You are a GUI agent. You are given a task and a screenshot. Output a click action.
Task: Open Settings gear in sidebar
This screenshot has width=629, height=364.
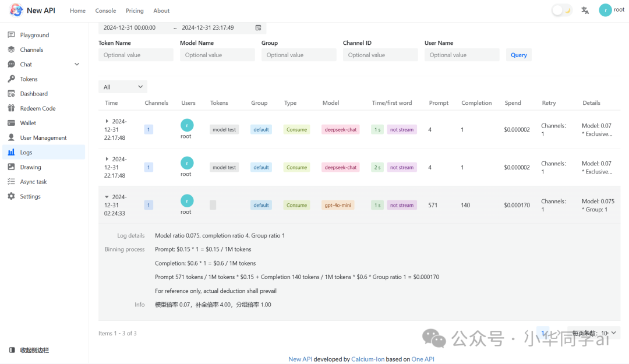[x=11, y=196]
